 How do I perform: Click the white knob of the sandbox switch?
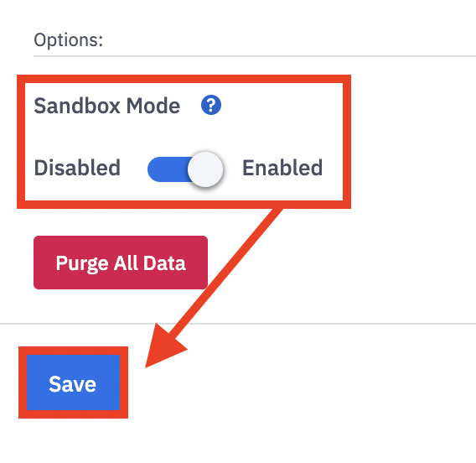(x=205, y=169)
